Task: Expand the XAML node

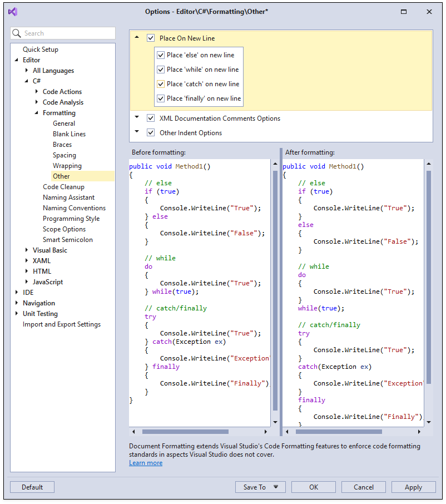Action: (27, 260)
